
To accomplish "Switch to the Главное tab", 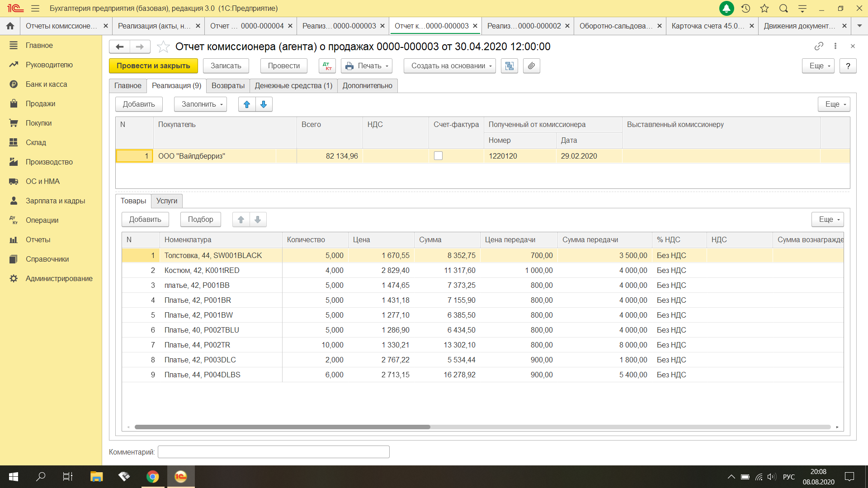I will [127, 86].
